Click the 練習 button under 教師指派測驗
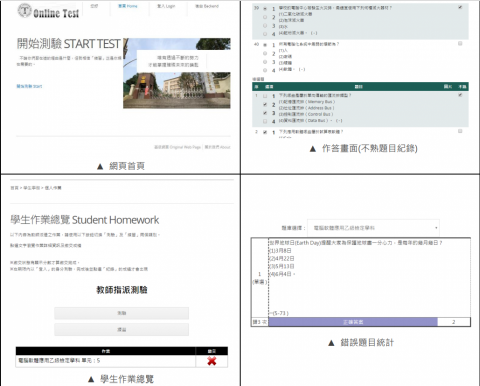Image resolution: width=480 pixels, height=386 pixels. (x=122, y=329)
